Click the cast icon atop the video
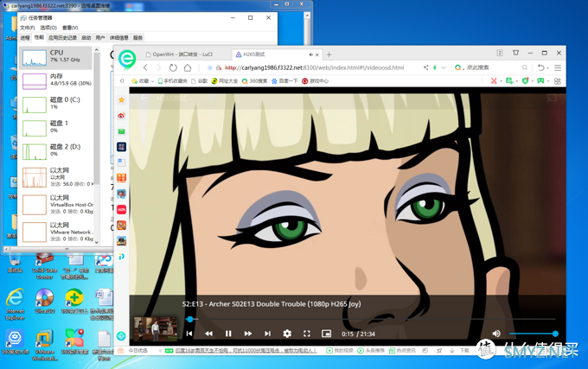Screen dimensions: 588x369 click(552, 99)
